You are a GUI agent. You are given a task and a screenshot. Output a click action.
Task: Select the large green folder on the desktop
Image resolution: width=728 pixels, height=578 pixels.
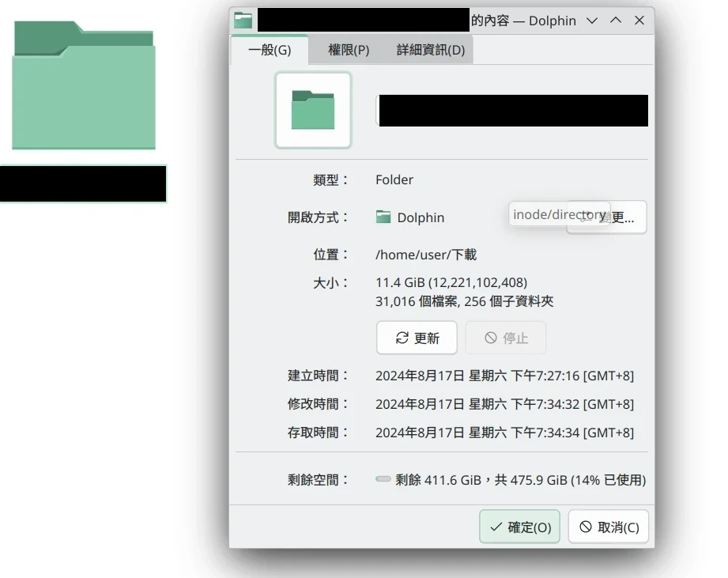(x=84, y=87)
